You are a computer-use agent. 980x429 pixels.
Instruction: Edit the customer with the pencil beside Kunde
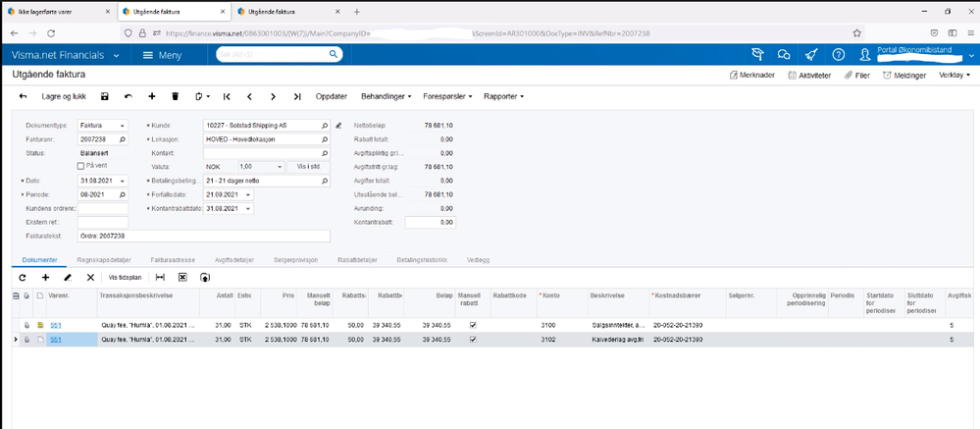click(x=338, y=125)
